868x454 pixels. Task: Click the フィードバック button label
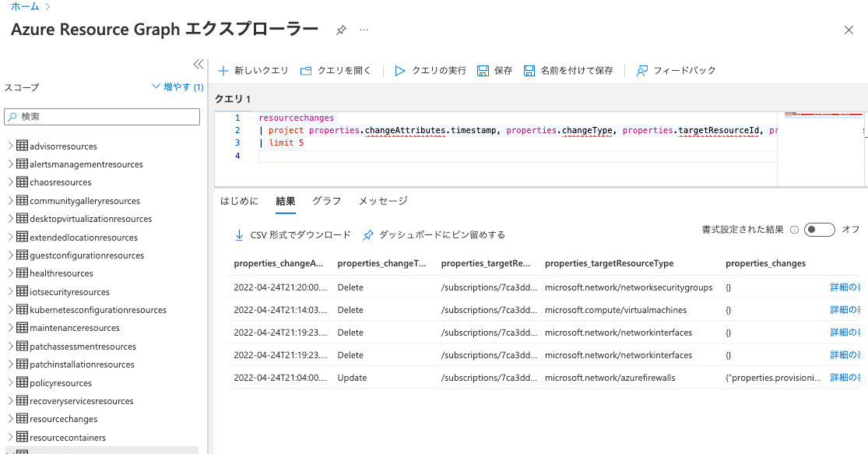pyautogui.click(x=685, y=71)
